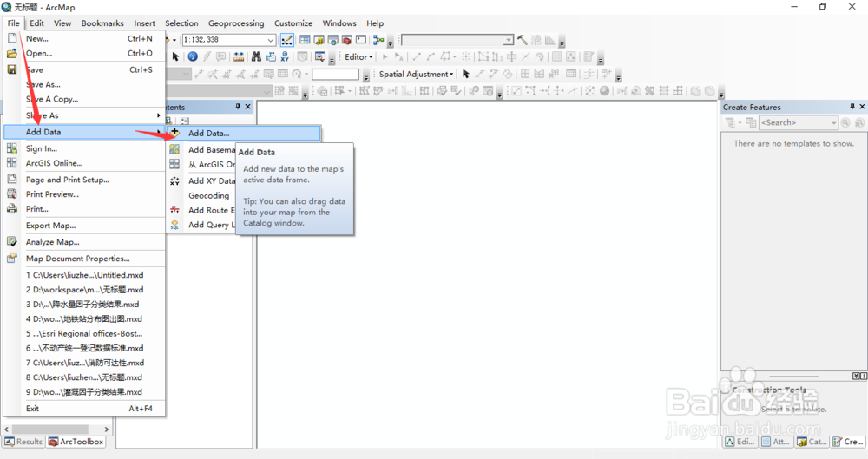Click the Spatial Adjustment select elements arrow
The height and width of the screenshot is (459, 868).
(x=465, y=74)
